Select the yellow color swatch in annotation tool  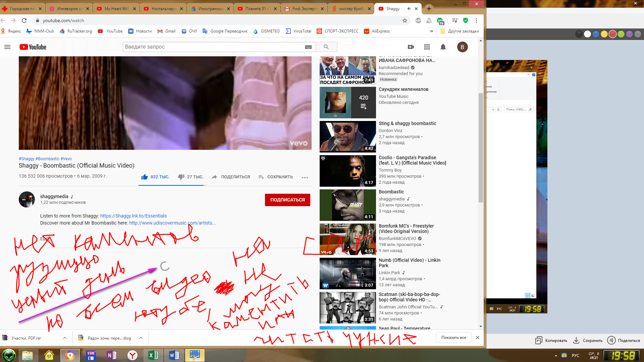pyautogui.click(x=604, y=34)
